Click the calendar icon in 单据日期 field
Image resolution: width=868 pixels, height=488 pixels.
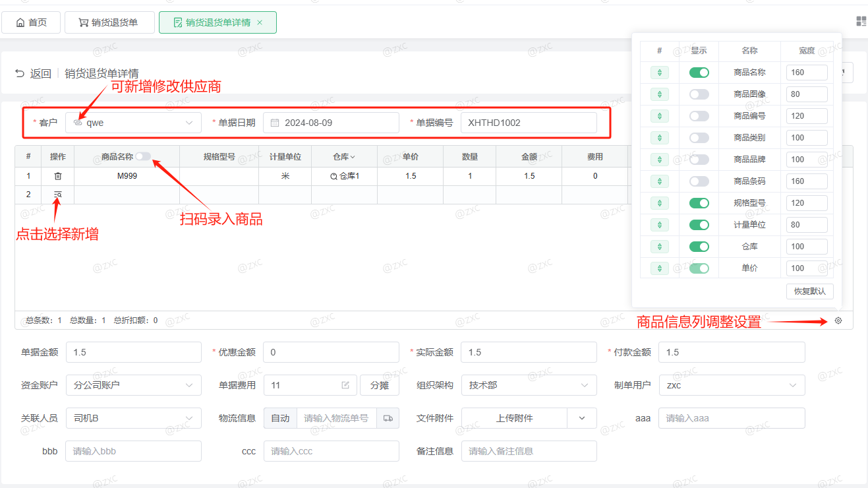[275, 123]
